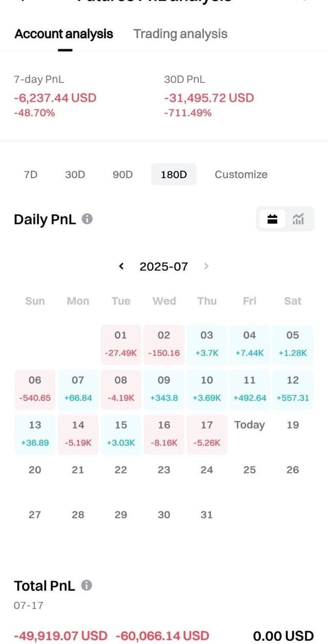328x644 pixels.
Task: Select July 01 with -27.49K loss
Action: pyautogui.click(x=121, y=344)
